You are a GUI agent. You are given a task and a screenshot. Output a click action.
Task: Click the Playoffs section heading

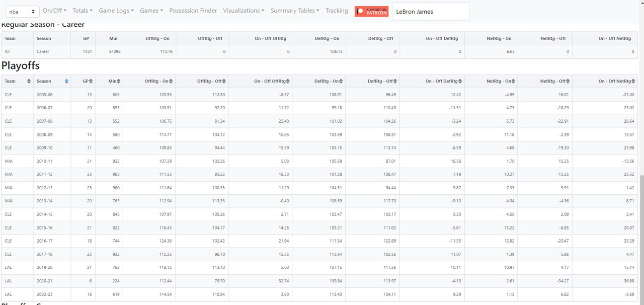(21, 66)
